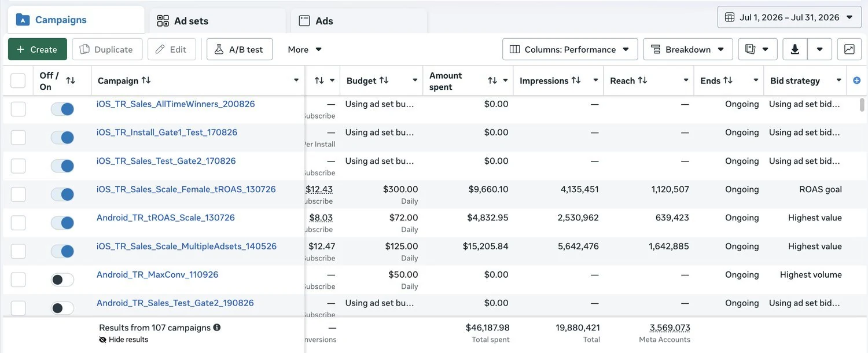This screenshot has width=868, height=353.
Task: Open Reach column header dropdown arrow
Action: 686,80
